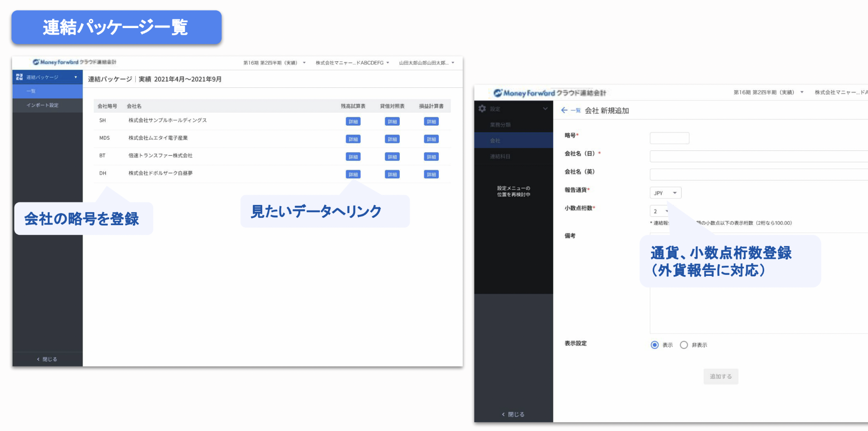Click the 会社名（英） input field
The width and height of the screenshot is (868, 431).
[x=759, y=174]
